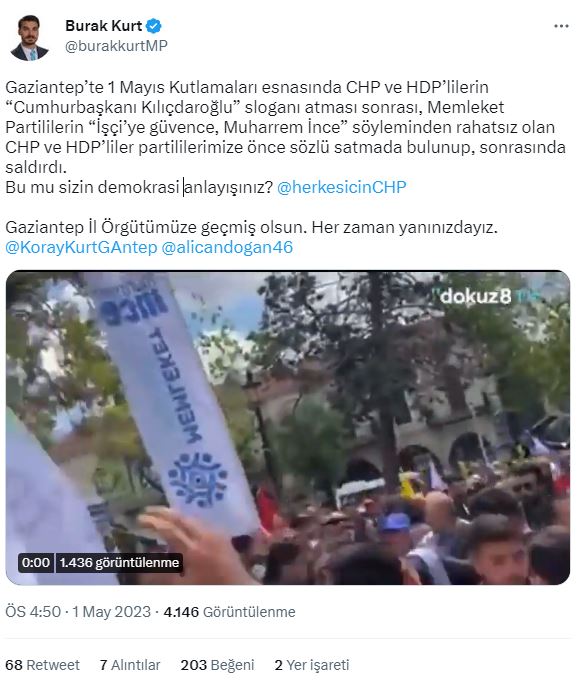Show the 68 Retweet list
This screenshot has height=691, width=583.
pyautogui.click(x=42, y=665)
